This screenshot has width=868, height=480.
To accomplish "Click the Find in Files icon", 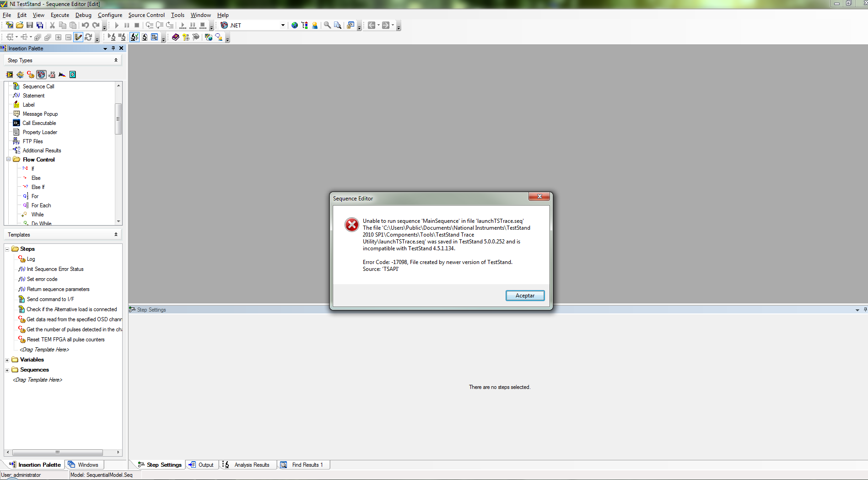I will tap(338, 25).
